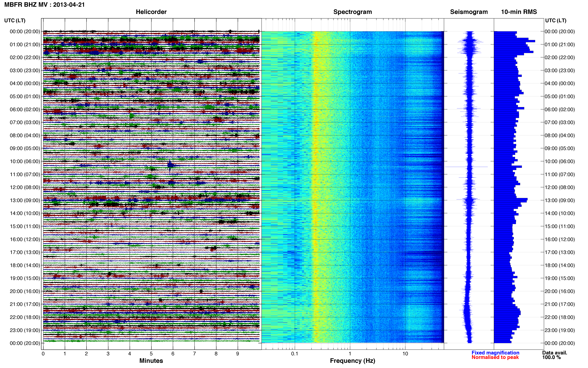Select the 'Spectrogram' panel heading

tap(352, 12)
